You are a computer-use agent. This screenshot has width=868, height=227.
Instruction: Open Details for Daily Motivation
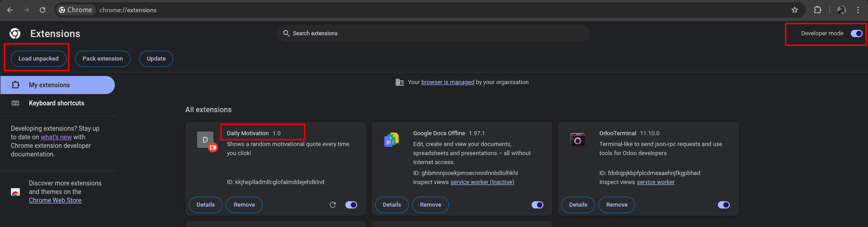click(x=206, y=205)
